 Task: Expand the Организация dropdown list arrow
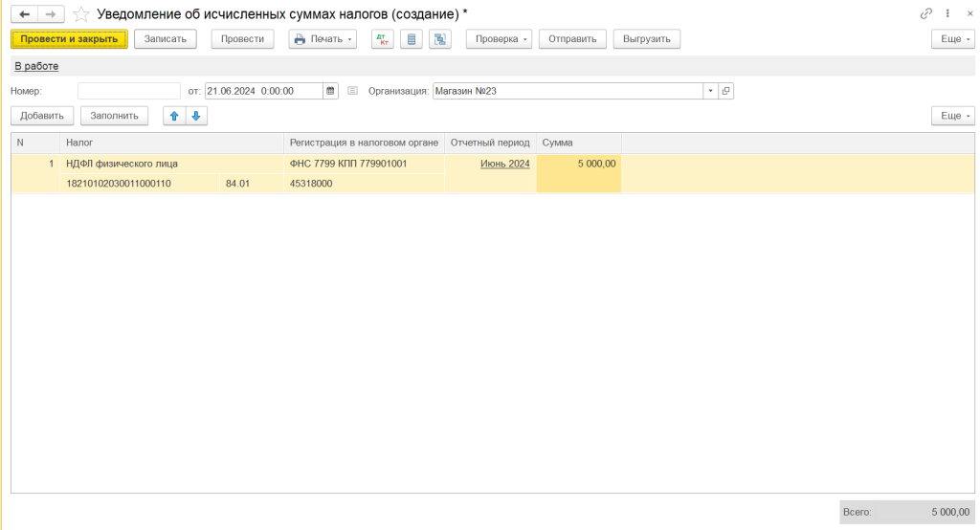pos(710,91)
